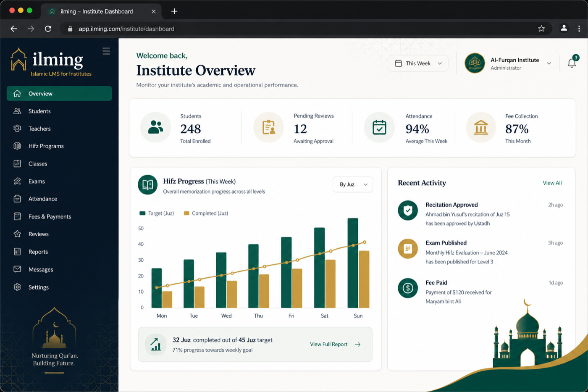This screenshot has height=392, width=588.
Task: Click the Sunday target bar in chart
Action: click(x=353, y=263)
